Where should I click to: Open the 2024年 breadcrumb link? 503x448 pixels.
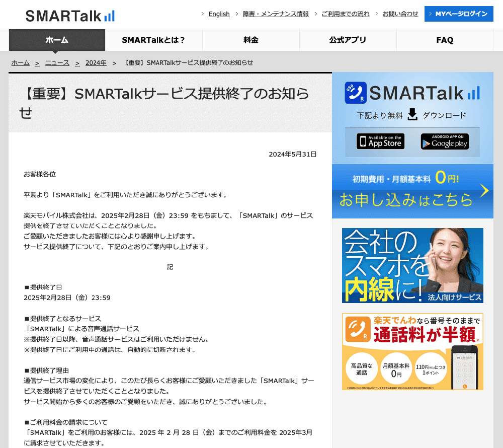coord(96,63)
